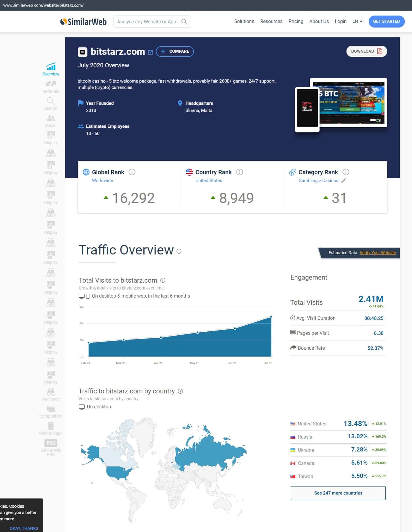
Task: Show info for Category Rank
Action: pyautogui.click(x=346, y=172)
